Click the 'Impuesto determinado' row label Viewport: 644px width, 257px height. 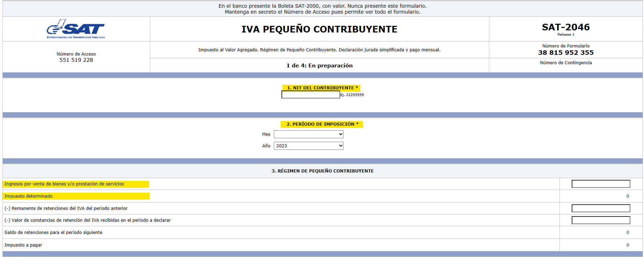29,196
